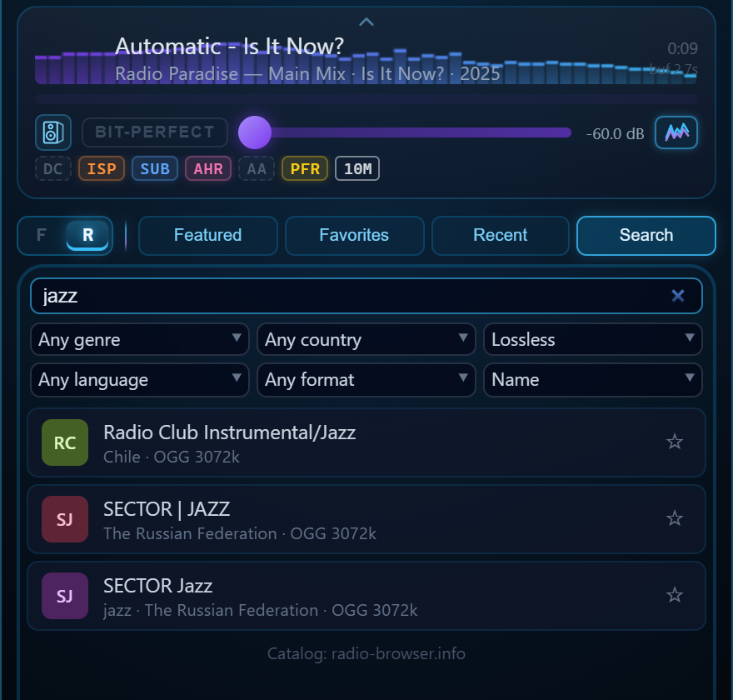
Task: Open the Name sort dropdown
Action: (x=593, y=380)
